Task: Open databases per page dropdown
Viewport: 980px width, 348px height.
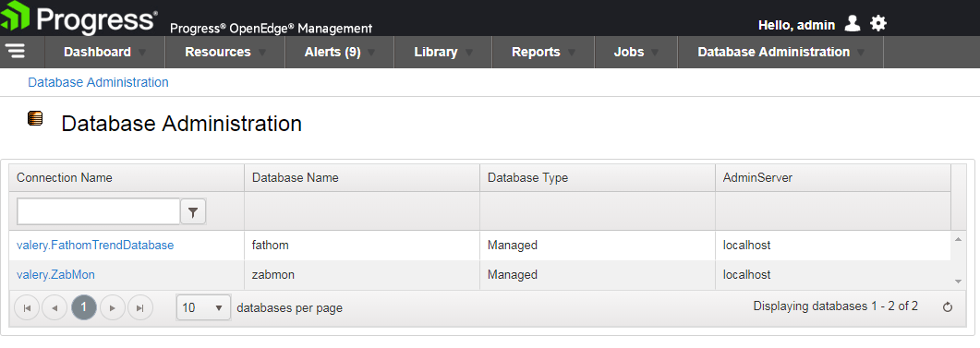Action: (x=204, y=307)
